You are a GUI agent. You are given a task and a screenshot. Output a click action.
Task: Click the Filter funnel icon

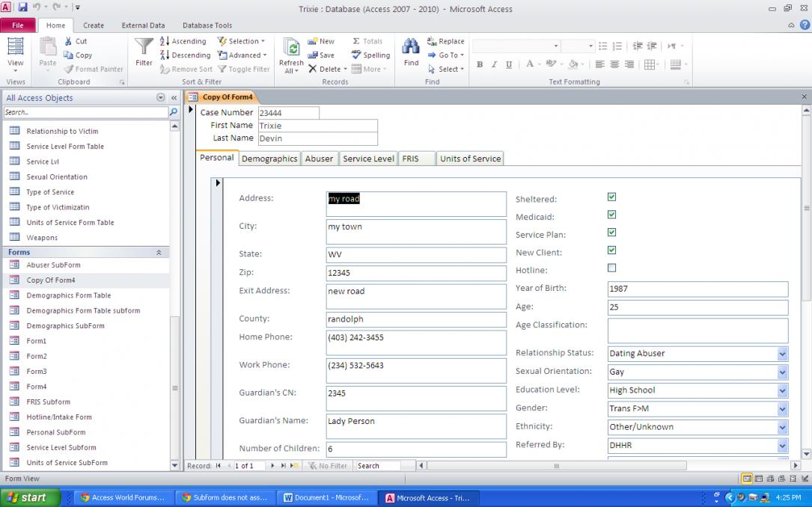pyautogui.click(x=144, y=49)
